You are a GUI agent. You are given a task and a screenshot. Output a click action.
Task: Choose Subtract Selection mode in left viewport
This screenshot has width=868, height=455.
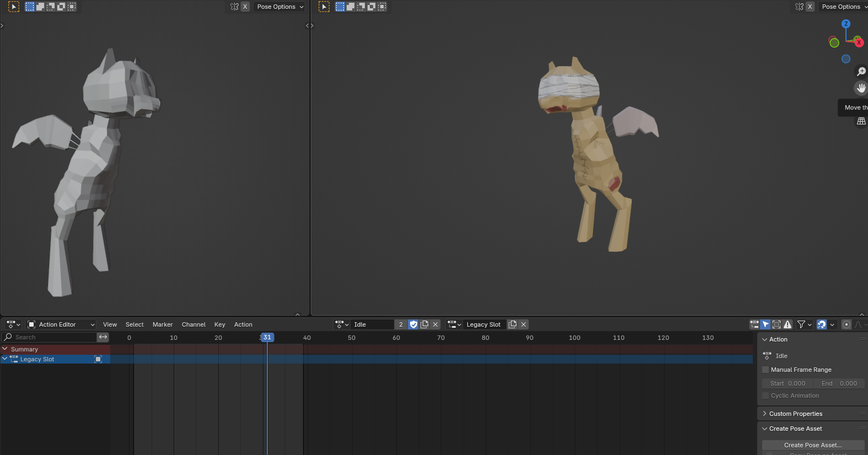point(51,7)
